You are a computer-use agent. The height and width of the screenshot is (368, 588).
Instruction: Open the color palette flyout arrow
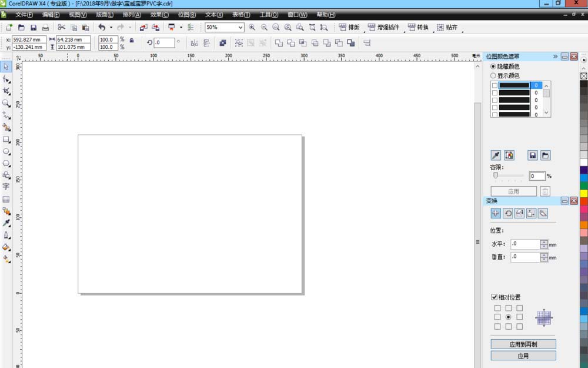pyautogui.click(x=584, y=60)
